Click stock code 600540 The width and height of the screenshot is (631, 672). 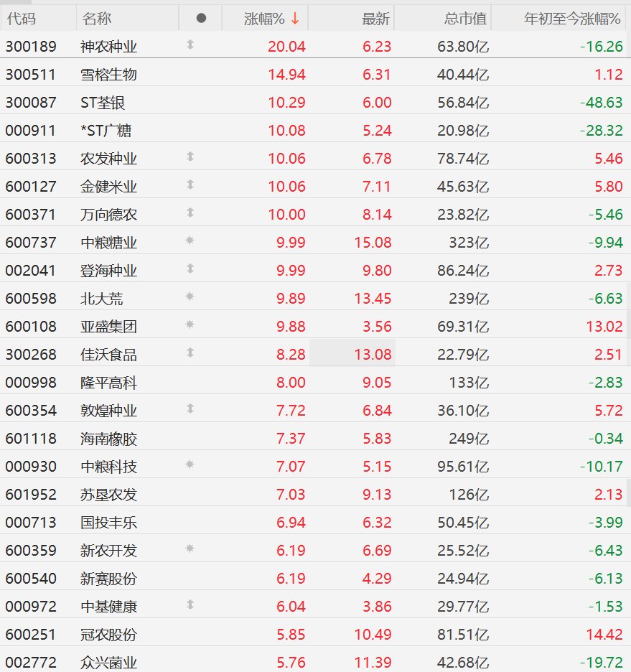pos(31,579)
